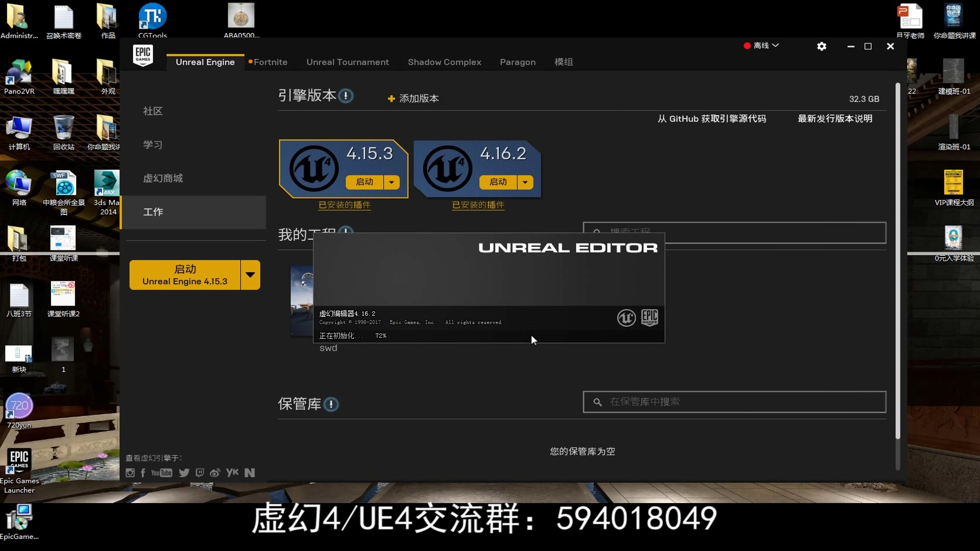The image size is (980, 551).
Task: Select 虚幻商城 in the sidebar
Action: click(x=163, y=179)
